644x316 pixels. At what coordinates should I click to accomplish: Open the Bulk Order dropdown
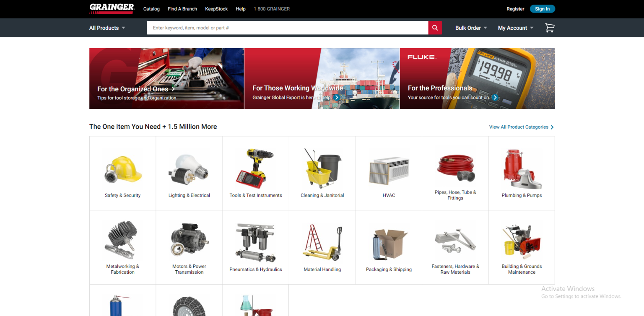[x=471, y=28]
